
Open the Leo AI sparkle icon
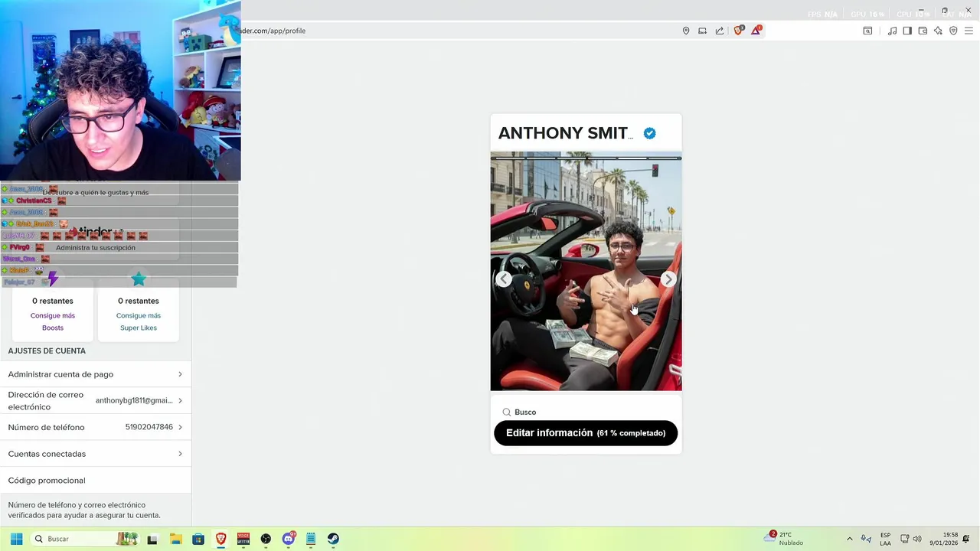(938, 31)
